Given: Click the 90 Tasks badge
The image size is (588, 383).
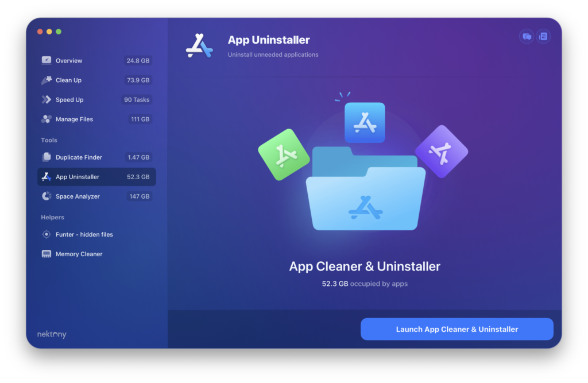Looking at the screenshot, I should pyautogui.click(x=136, y=100).
